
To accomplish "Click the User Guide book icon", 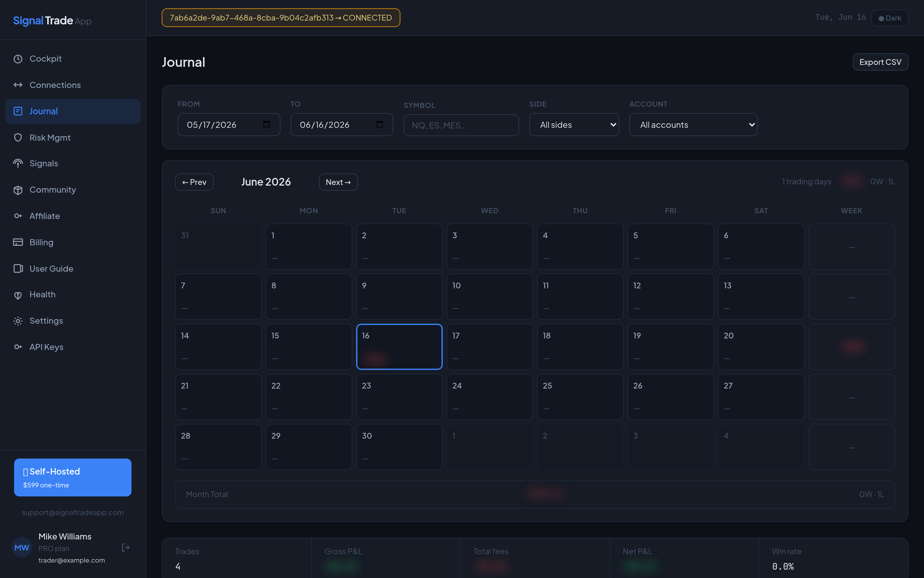I will click(18, 269).
